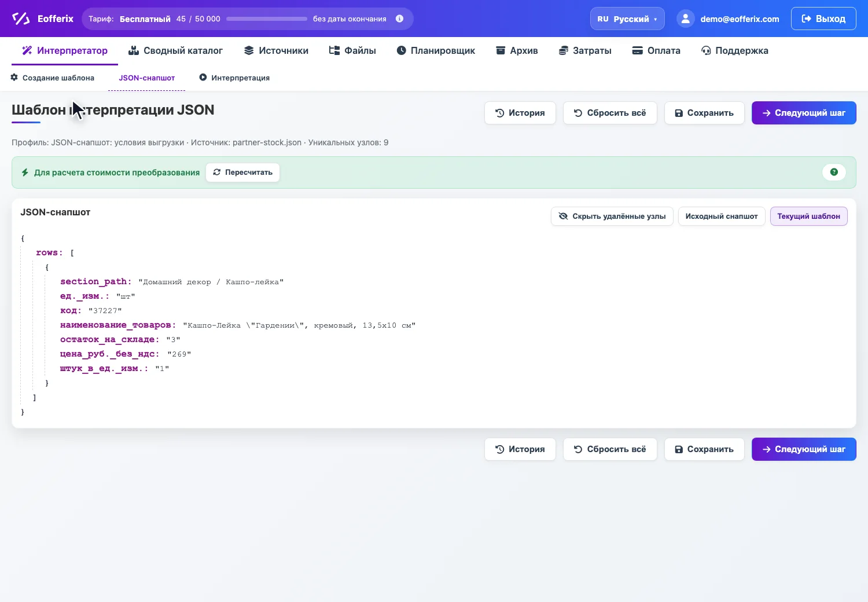Click the Затраты coins icon
The image size is (868, 602).
pos(563,50)
